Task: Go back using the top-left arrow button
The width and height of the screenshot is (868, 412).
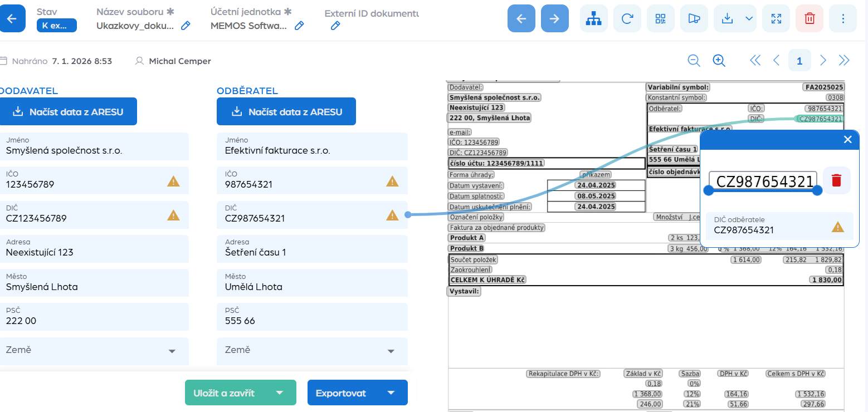Action: (x=12, y=18)
